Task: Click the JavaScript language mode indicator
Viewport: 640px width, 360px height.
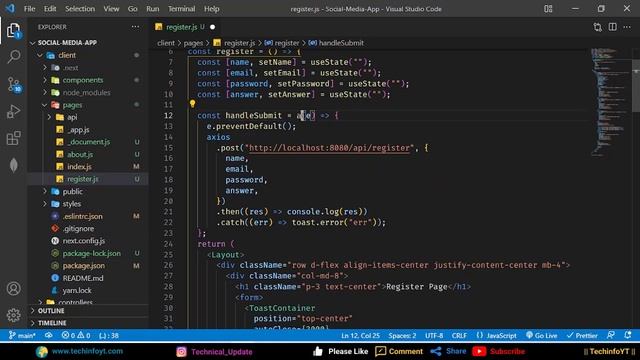Action: [x=496, y=336]
